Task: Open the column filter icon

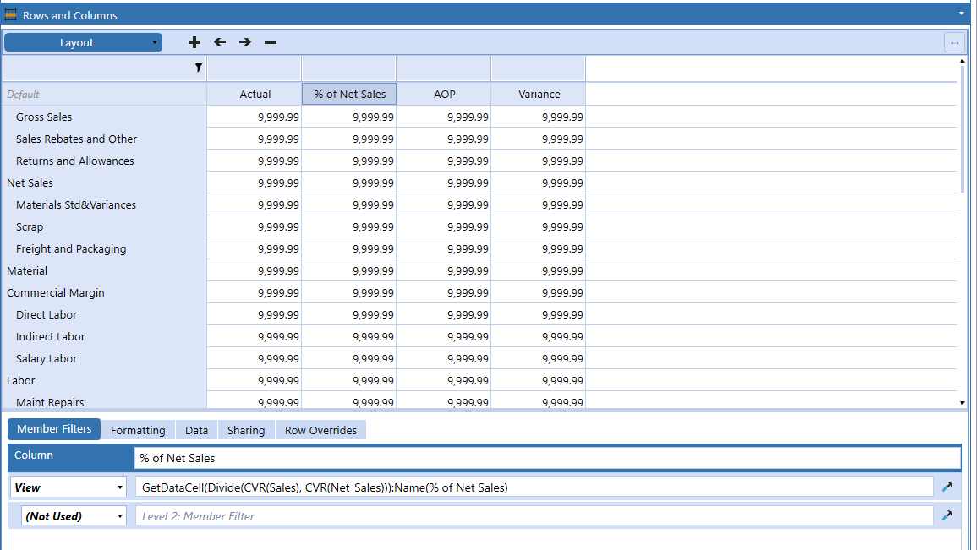Action: click(199, 67)
